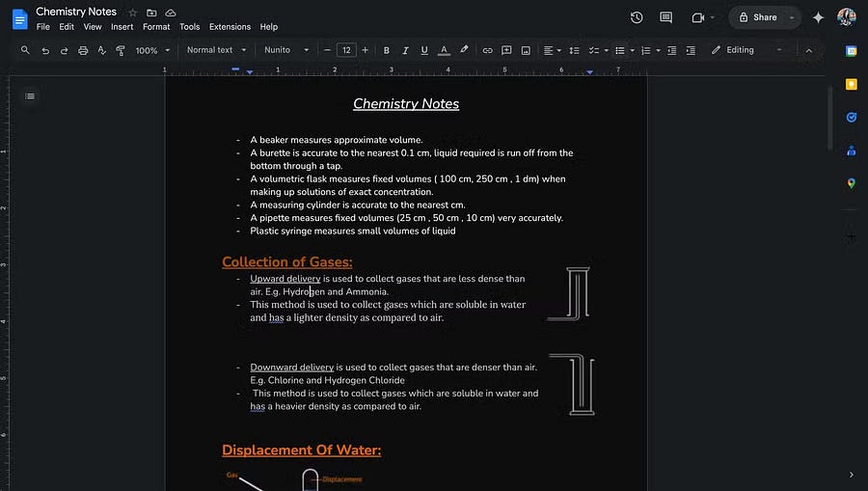Viewport: 868px width, 491px height.
Task: Click the Undo icon in the toolbar
Action: pyautogui.click(x=44, y=50)
